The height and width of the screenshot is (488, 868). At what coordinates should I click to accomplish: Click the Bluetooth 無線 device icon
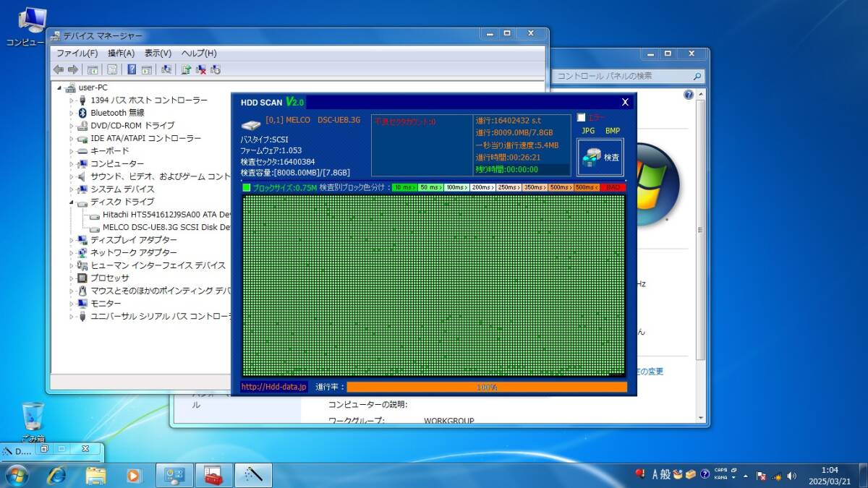click(x=82, y=113)
